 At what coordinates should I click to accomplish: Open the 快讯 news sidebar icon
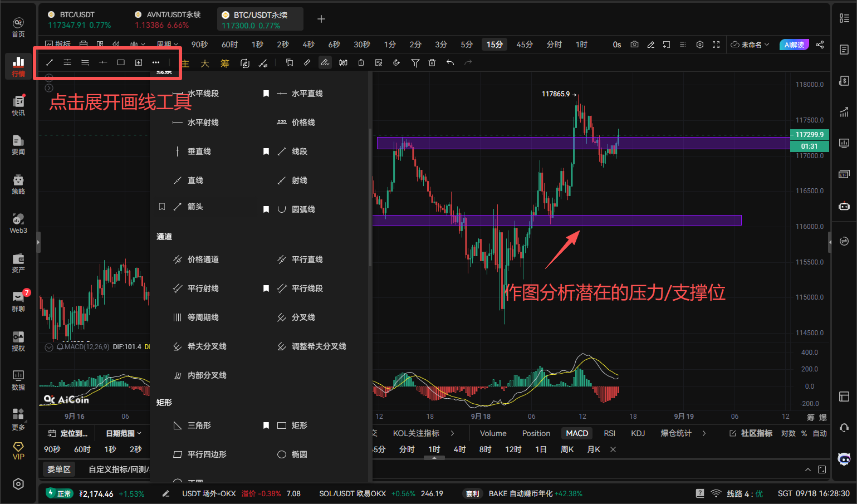[18, 105]
